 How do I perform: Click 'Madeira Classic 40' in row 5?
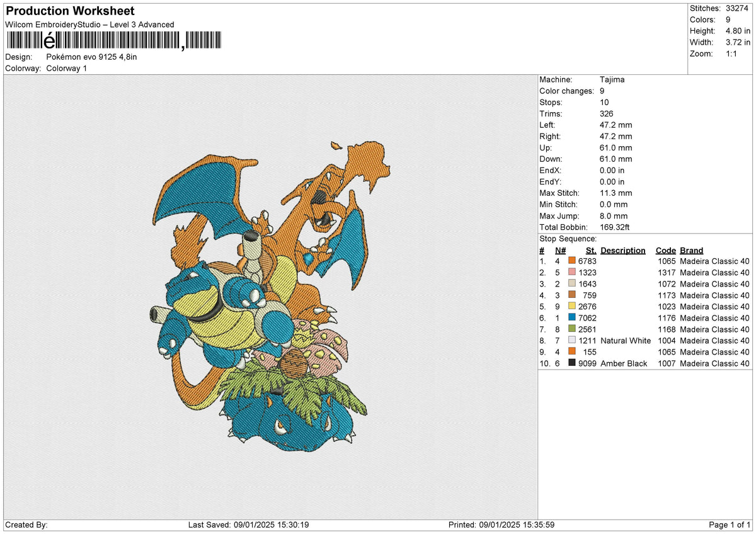pyautogui.click(x=715, y=306)
